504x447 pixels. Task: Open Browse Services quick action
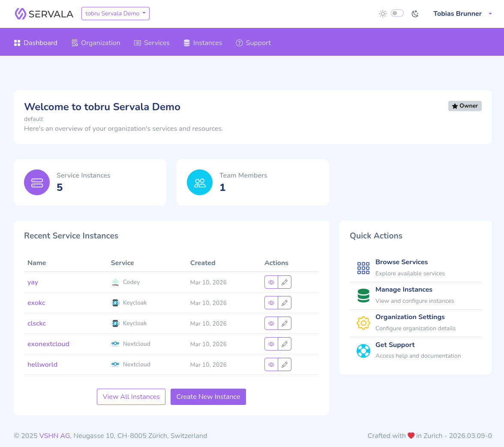click(x=416, y=268)
